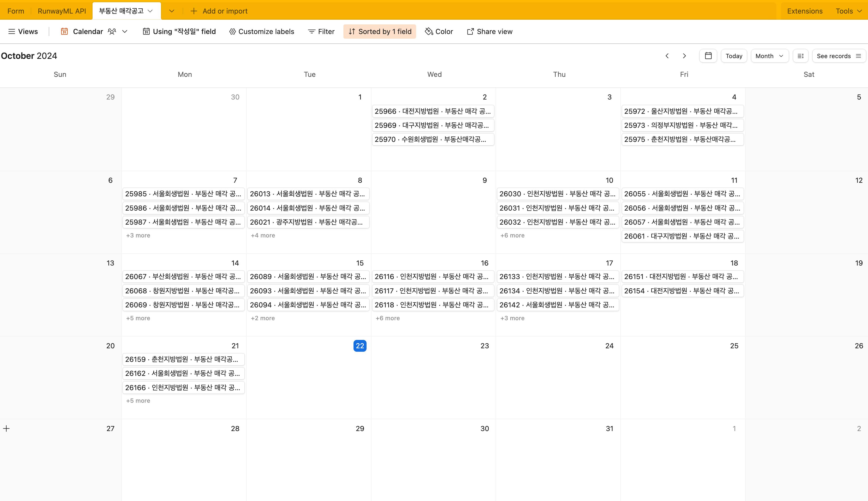Open Customize labels settings

tap(261, 31)
